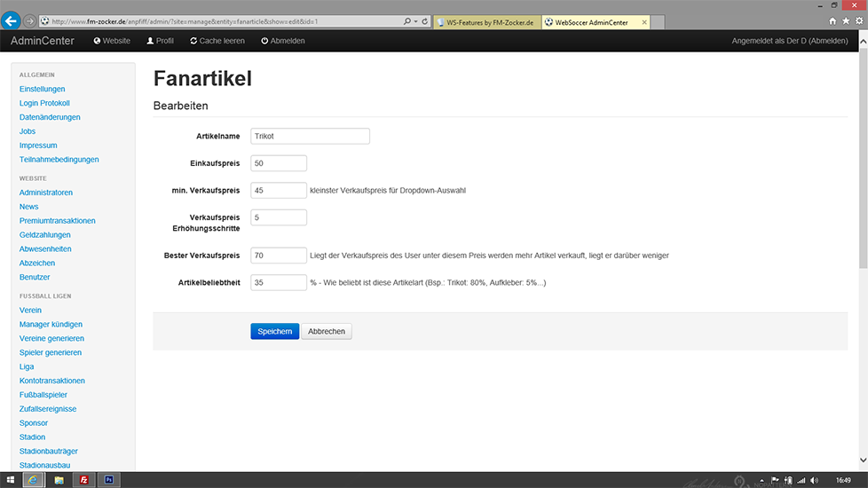Image resolution: width=868 pixels, height=488 pixels.
Task: Open the browser home icon
Action: tap(832, 20)
